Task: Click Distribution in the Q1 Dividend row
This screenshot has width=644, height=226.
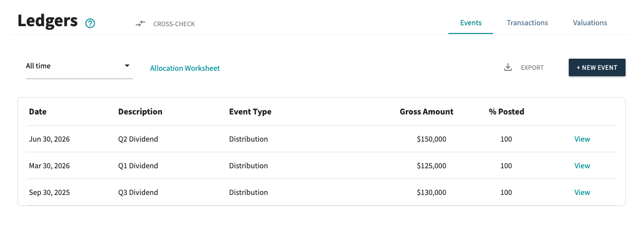Action: (248, 166)
